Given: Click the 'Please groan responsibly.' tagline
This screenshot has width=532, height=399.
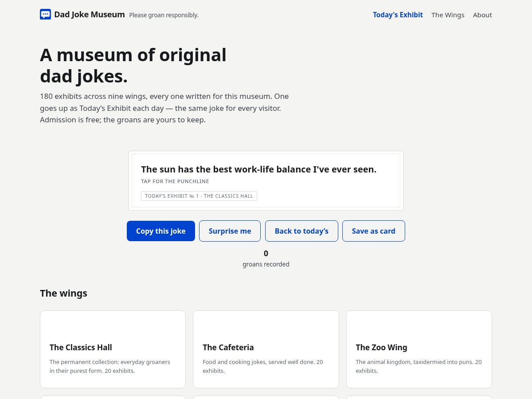Looking at the screenshot, I should point(164,15).
